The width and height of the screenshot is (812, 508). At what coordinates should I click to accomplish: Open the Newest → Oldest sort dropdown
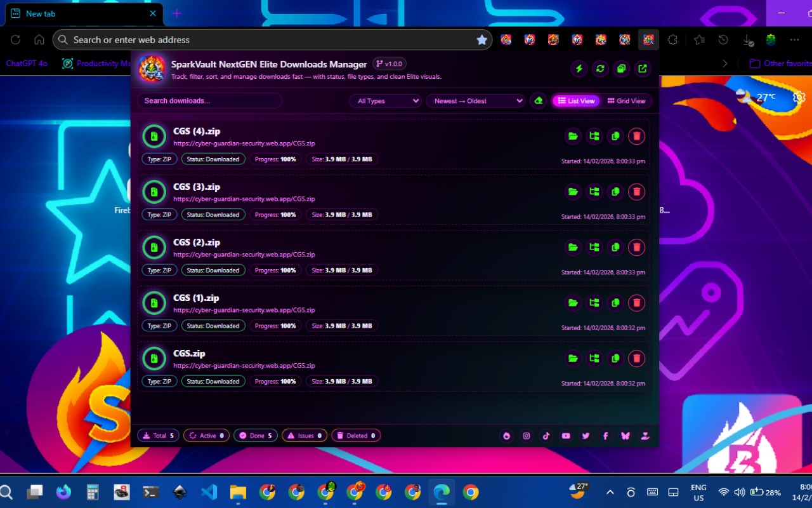click(476, 101)
